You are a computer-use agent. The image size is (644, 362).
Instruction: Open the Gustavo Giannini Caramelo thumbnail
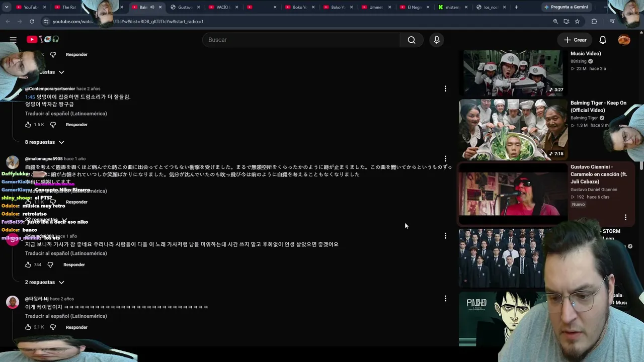click(513, 193)
